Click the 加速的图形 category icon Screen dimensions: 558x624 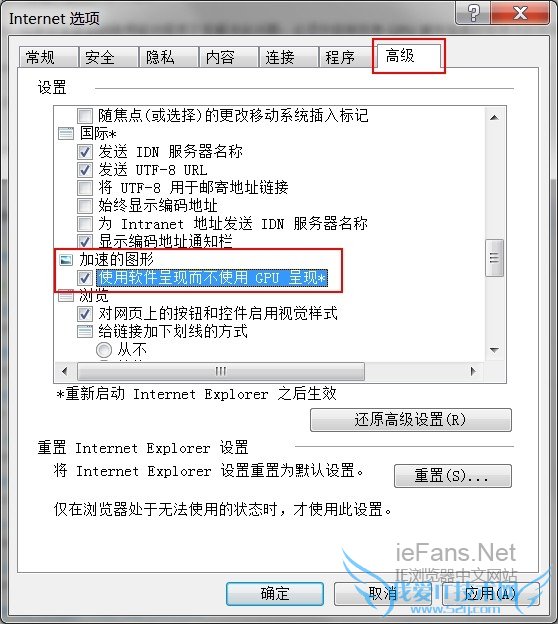pyautogui.click(x=66, y=260)
